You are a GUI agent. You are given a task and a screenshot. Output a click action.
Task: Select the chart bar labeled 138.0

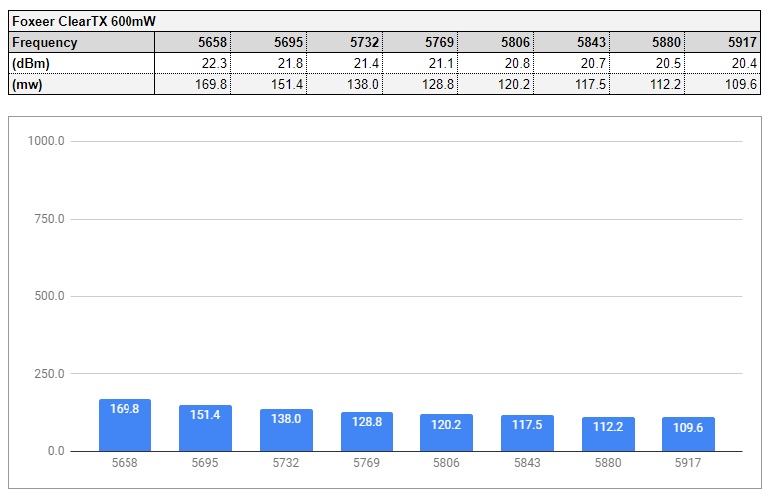(286, 430)
